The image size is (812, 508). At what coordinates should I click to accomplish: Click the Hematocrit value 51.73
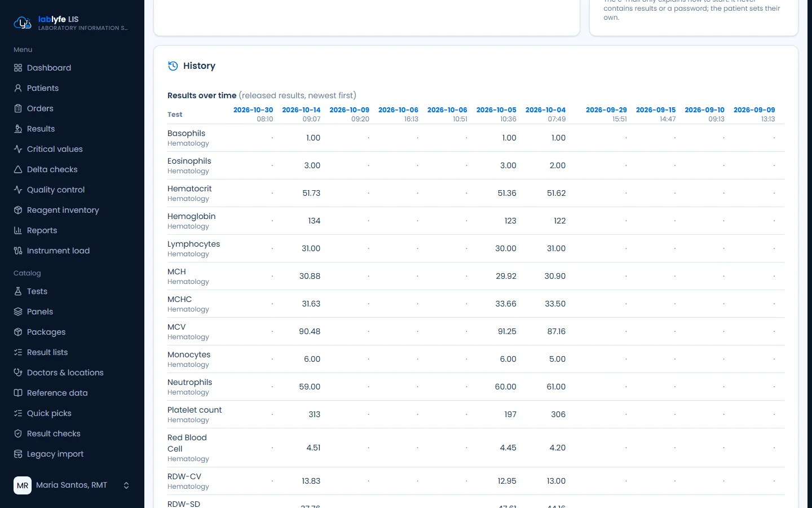(311, 193)
